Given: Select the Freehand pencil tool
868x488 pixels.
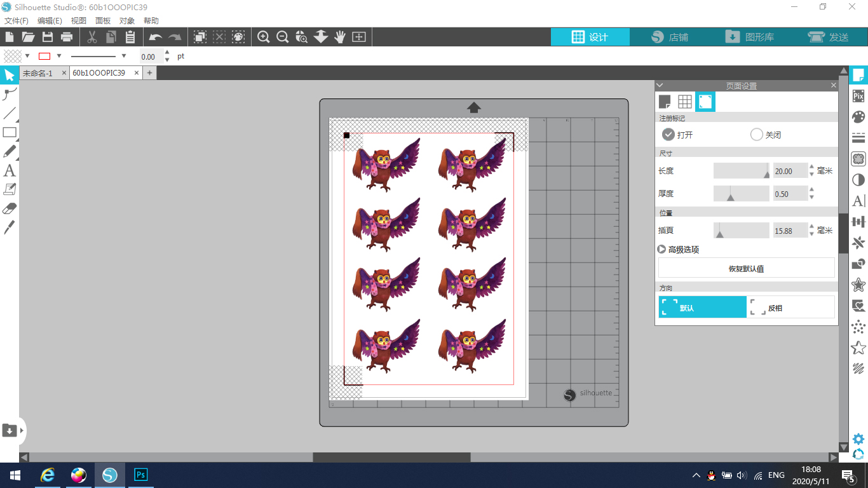Looking at the screenshot, I should coord(10,151).
